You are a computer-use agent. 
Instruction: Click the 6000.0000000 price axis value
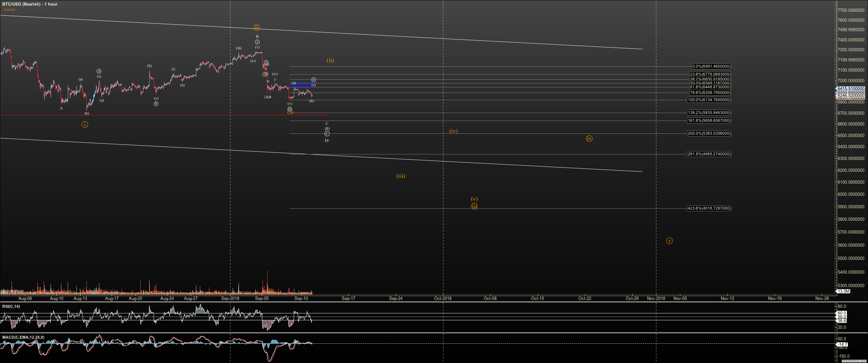point(851,194)
